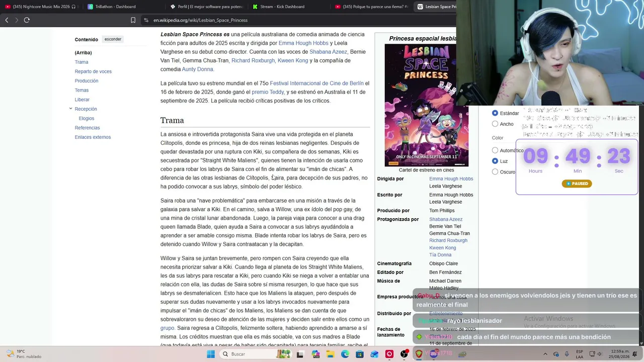This screenshot has width=644, height=362.
Task: Open the Emma Hough Hobbs article link
Action: coord(303,43)
